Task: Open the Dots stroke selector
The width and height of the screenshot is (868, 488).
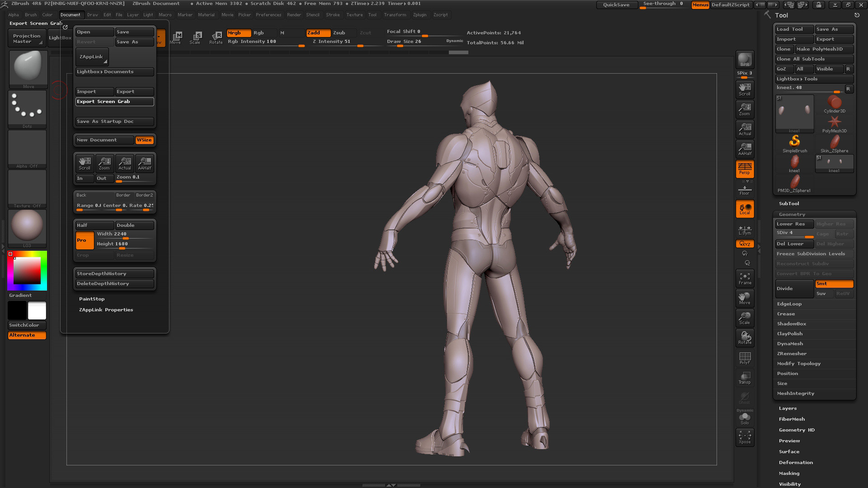Action: click(x=27, y=109)
